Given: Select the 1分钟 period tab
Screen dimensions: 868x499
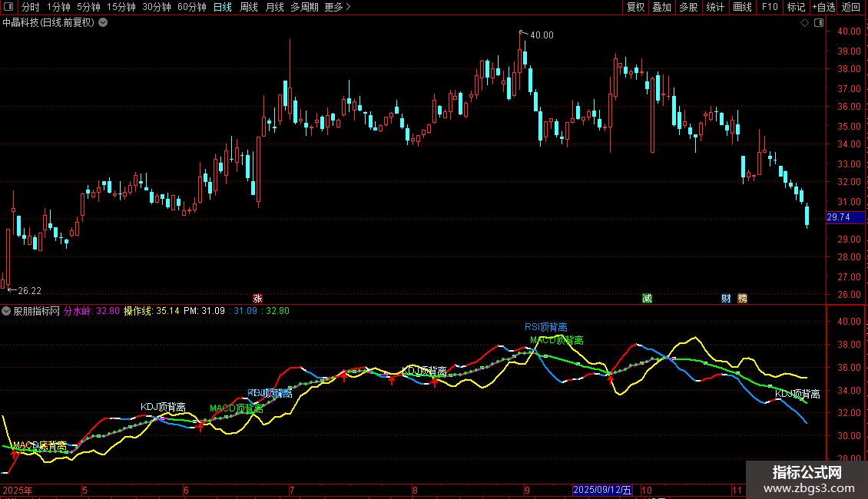Looking at the screenshot, I should 58,7.
